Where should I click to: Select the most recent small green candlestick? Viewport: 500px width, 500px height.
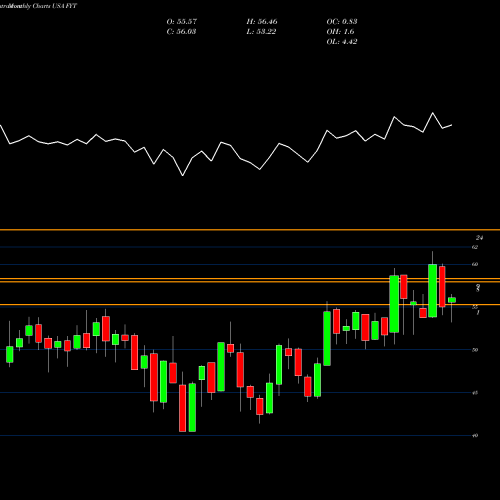tap(452, 300)
